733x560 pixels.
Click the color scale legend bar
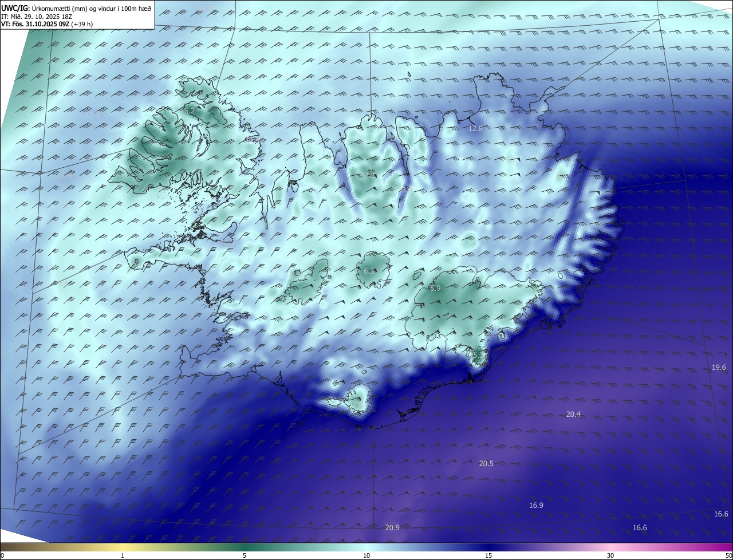(366, 547)
